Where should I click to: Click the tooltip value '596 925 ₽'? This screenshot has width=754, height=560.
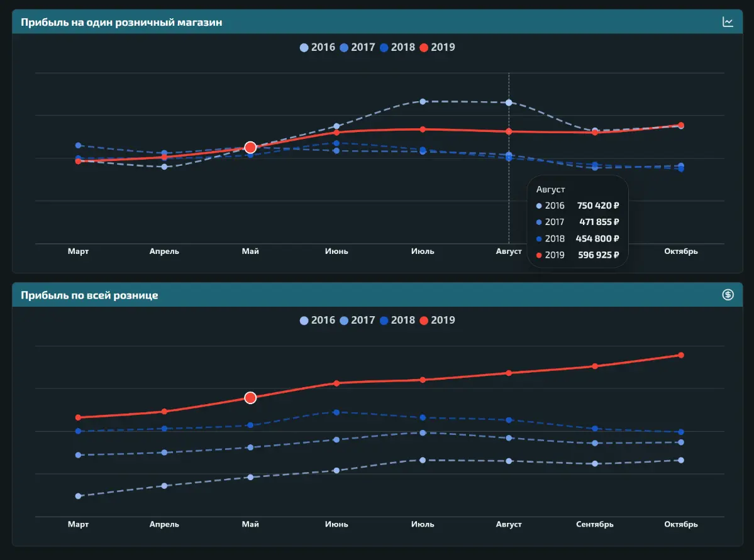click(x=598, y=255)
